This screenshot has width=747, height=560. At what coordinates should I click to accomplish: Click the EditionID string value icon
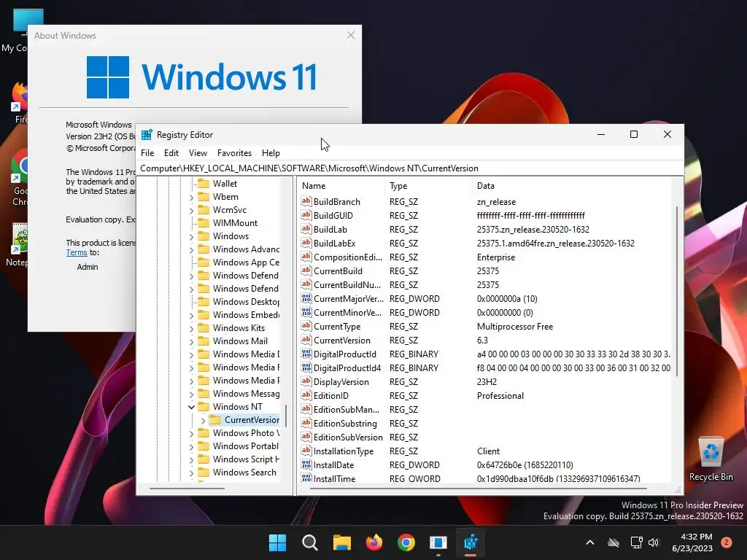(x=306, y=395)
